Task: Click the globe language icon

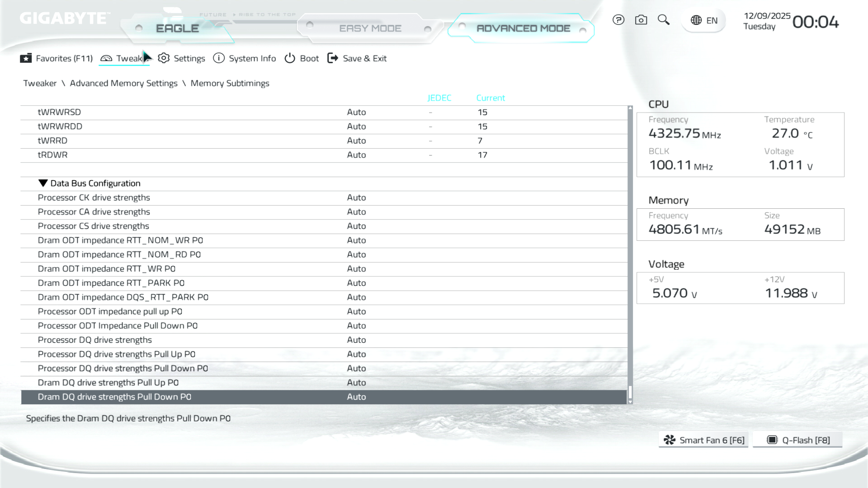Action: 696,20
